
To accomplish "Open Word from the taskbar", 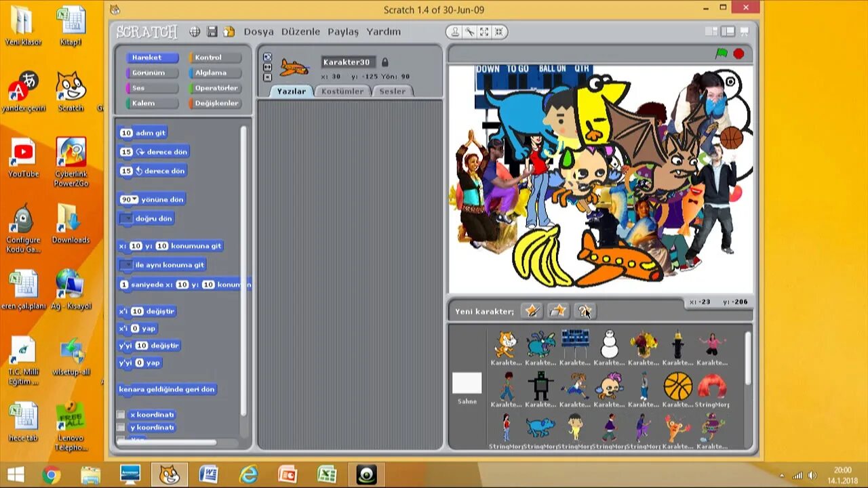I will [x=209, y=474].
